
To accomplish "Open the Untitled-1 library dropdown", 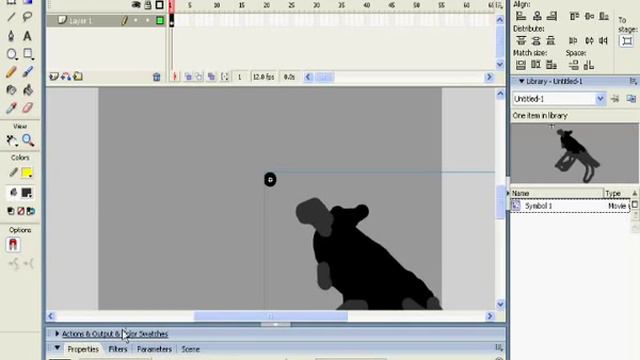I will (600, 98).
